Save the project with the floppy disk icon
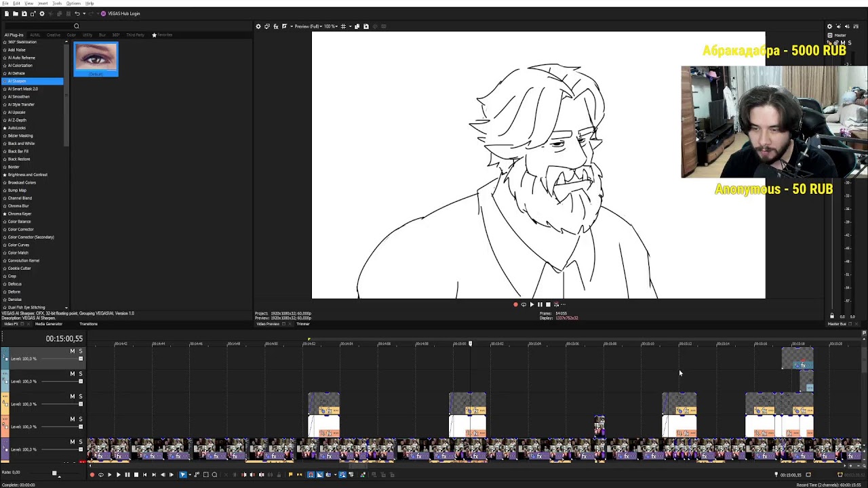 coord(24,14)
